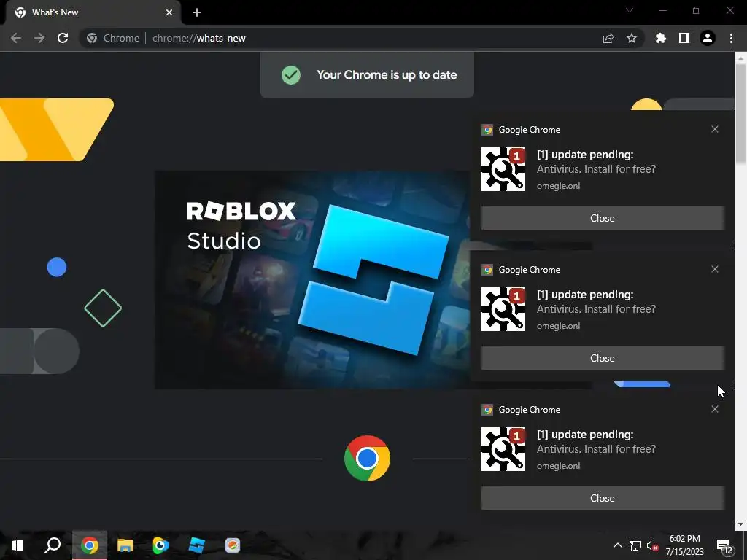This screenshot has width=747, height=560.
Task: Click the Roblox Studio promo image
Action: (312, 279)
